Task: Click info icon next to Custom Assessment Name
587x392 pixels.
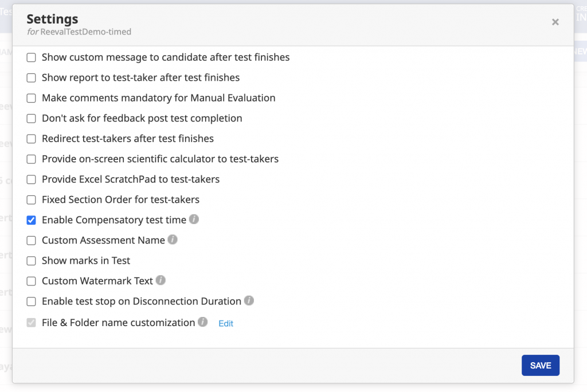Action: [x=173, y=240]
